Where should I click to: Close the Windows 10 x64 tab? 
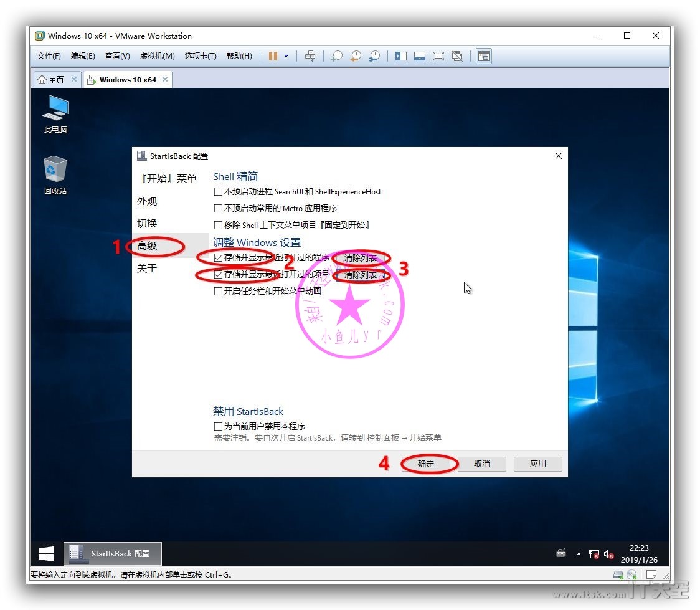pos(165,79)
